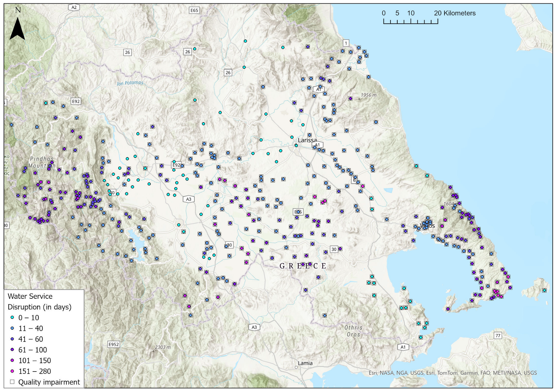Click the Quality impairment legend text
This screenshot has height=392, width=556.
coord(49,382)
